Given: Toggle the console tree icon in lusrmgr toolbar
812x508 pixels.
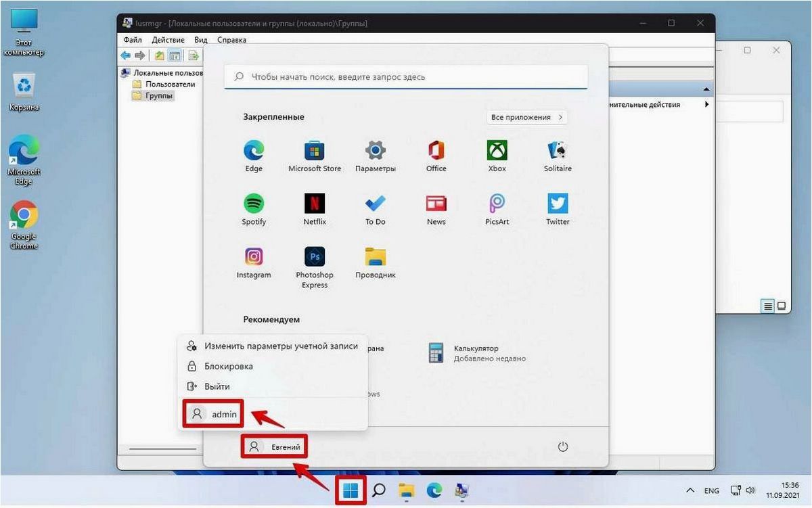Looking at the screenshot, I should point(175,55).
